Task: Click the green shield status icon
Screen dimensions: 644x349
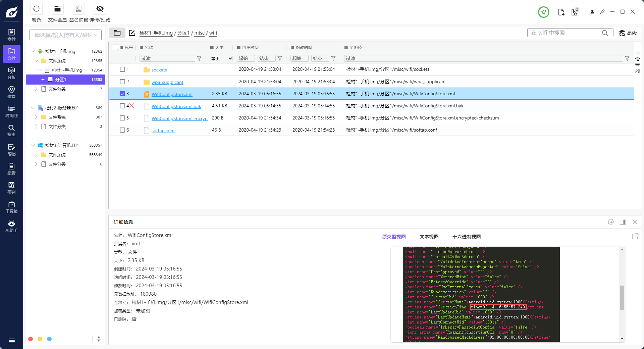Action: 543,12
